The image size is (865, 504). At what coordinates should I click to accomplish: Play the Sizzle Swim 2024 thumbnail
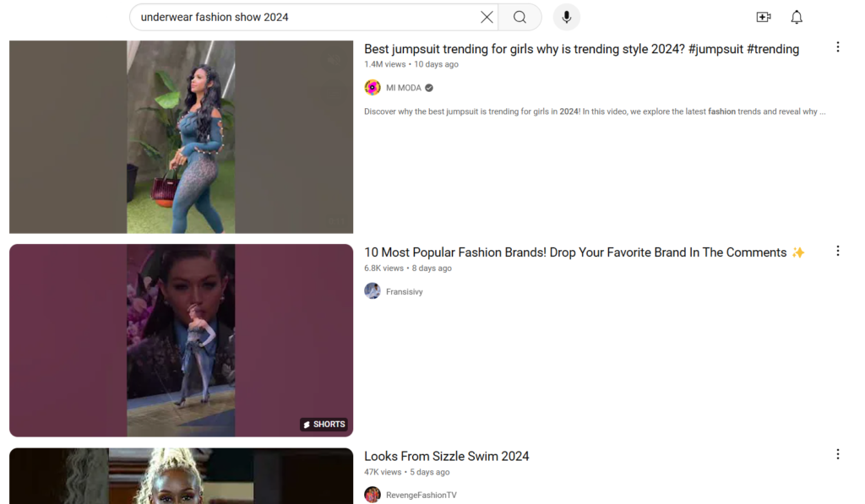[181, 476]
